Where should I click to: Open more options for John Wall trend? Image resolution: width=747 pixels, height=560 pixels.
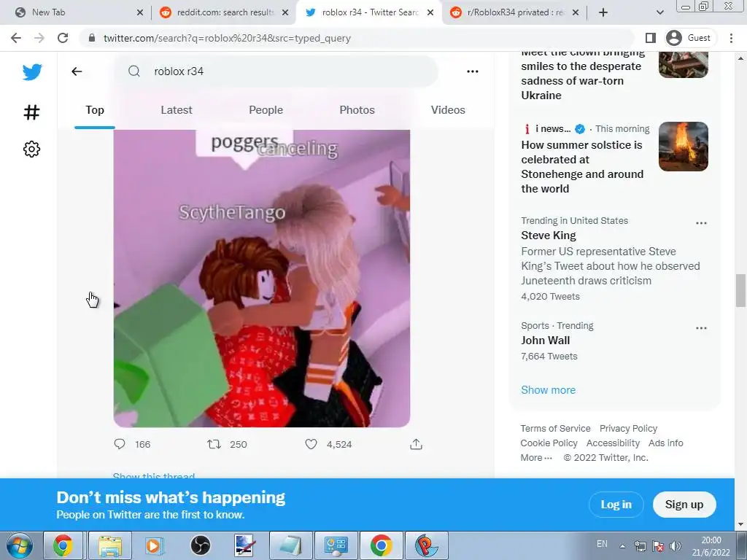tap(701, 328)
